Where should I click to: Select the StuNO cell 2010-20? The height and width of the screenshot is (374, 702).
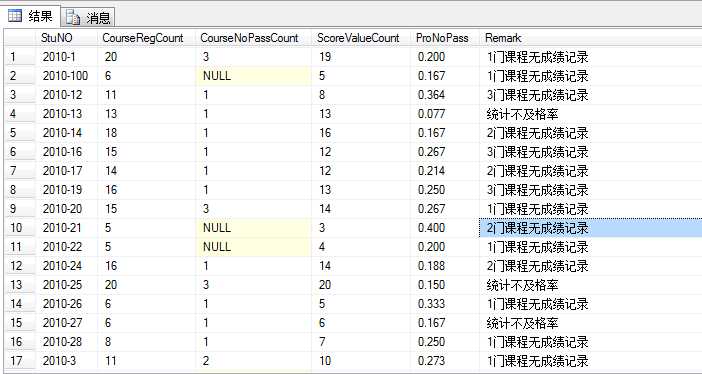pos(67,209)
